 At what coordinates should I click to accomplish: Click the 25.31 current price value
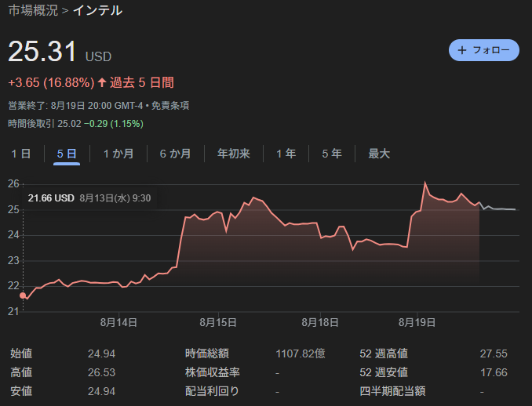click(x=42, y=52)
